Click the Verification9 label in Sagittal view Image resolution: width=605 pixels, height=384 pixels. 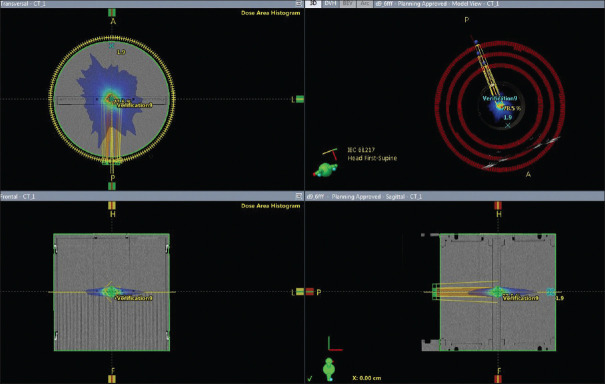pyautogui.click(x=521, y=298)
